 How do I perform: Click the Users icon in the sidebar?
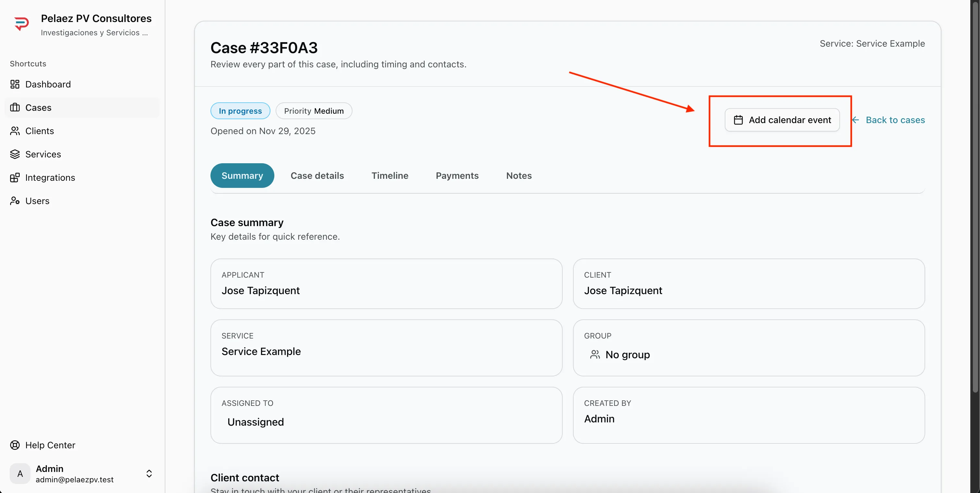pyautogui.click(x=15, y=201)
